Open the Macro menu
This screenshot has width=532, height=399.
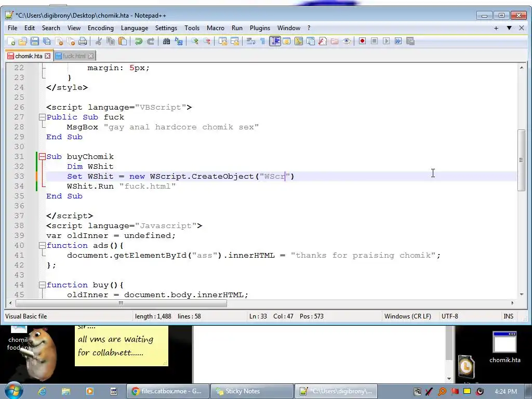point(216,28)
